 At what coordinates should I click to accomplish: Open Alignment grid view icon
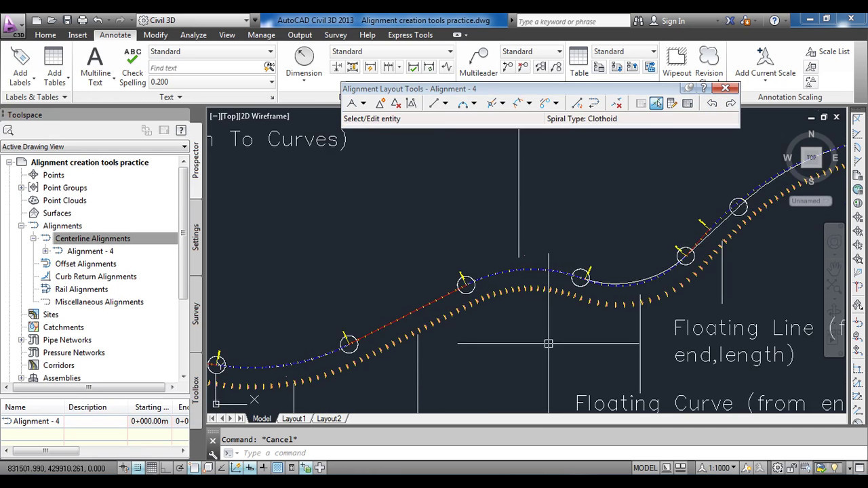pos(687,103)
